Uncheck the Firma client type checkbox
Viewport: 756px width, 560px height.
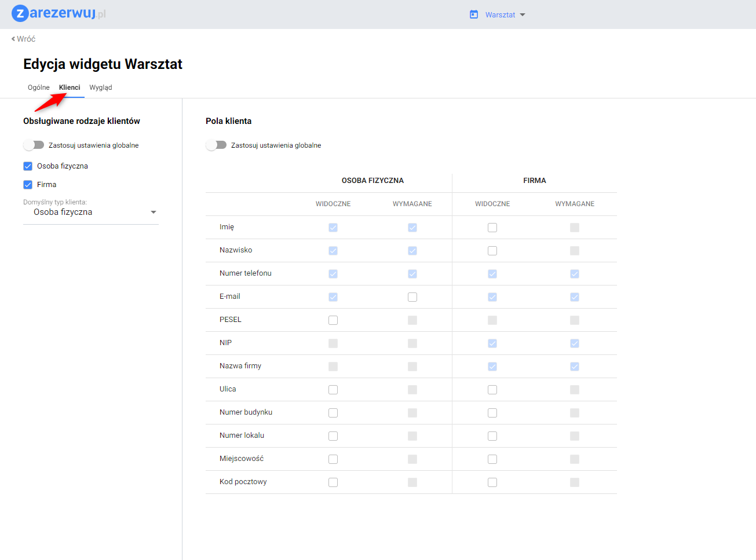tap(28, 185)
